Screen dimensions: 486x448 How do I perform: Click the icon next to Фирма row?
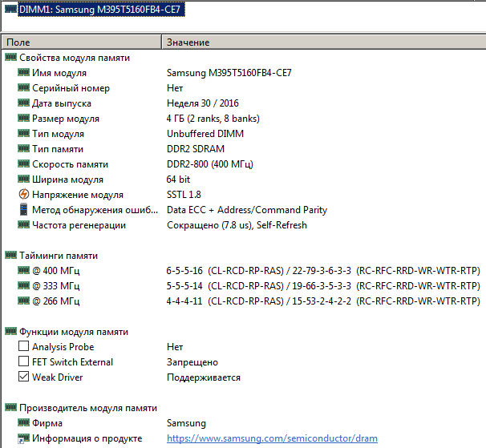tap(23, 423)
